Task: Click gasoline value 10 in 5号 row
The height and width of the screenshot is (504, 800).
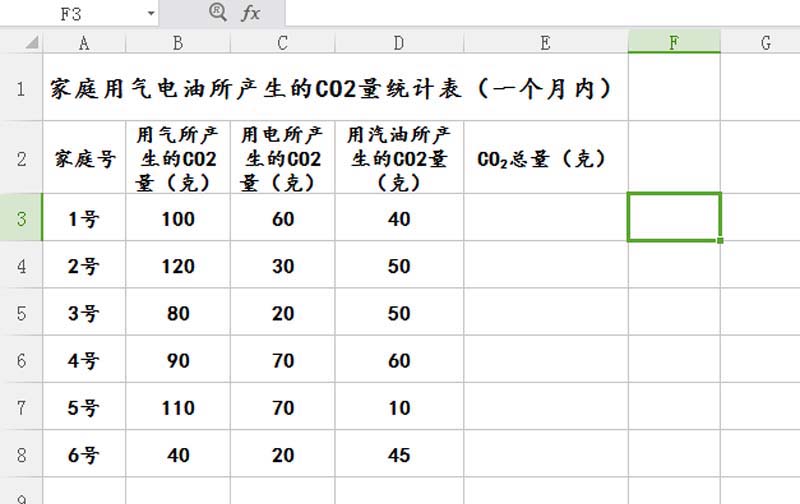Action: click(399, 406)
